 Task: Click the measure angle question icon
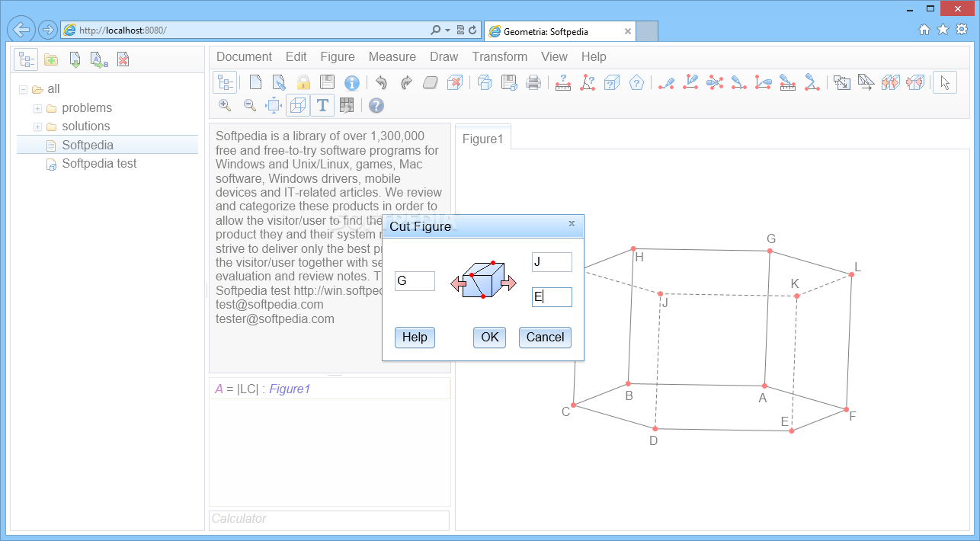tap(588, 82)
